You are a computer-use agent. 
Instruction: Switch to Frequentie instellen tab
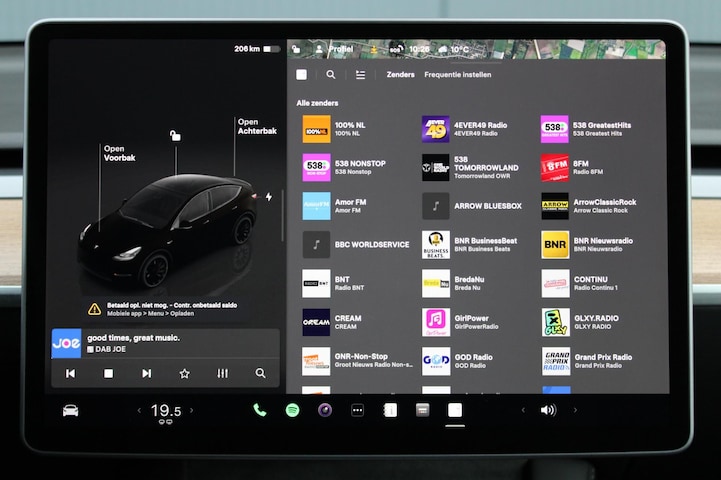click(457, 74)
